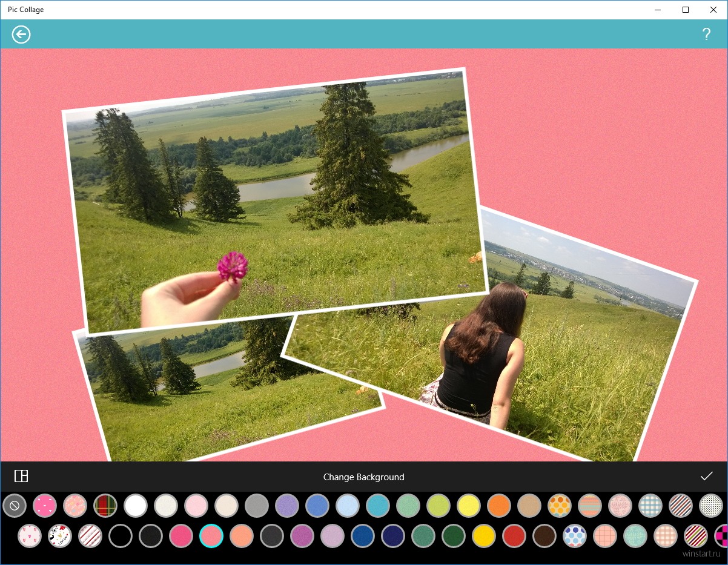
Task: Open help with the question mark icon
Action: click(706, 35)
